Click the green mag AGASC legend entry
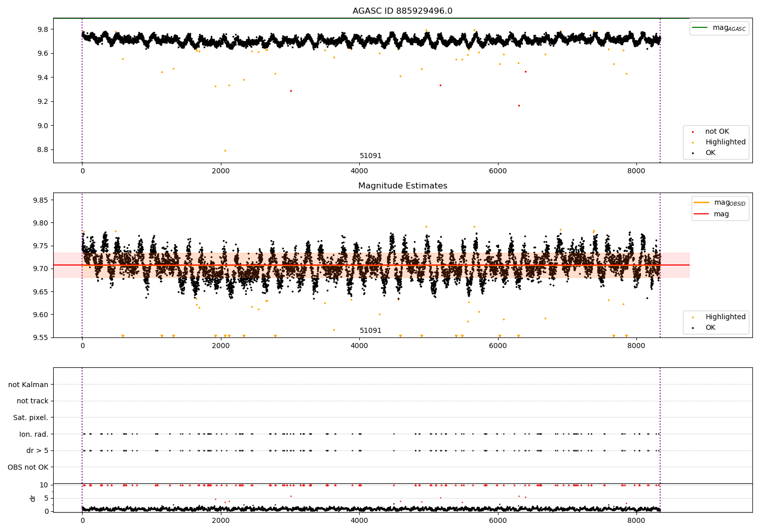Screen dimensions: 760x532 tap(719, 28)
